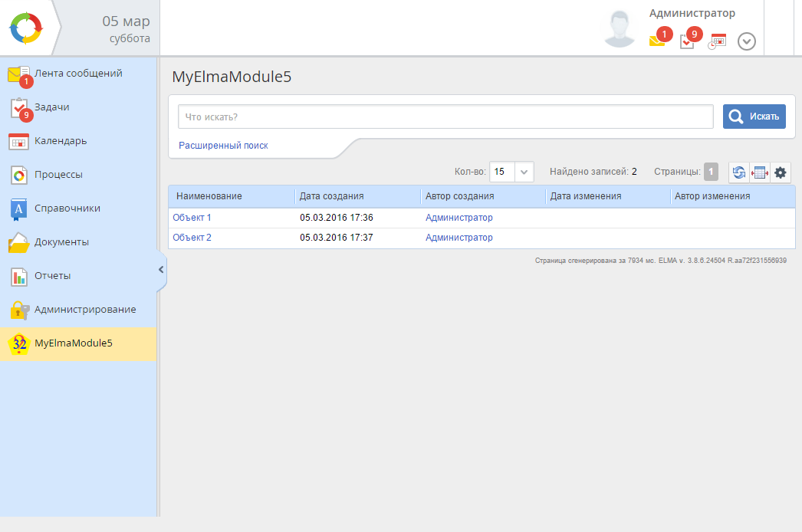Click the refresh table icon
Image resolution: width=802 pixels, height=532 pixels.
[x=738, y=172]
